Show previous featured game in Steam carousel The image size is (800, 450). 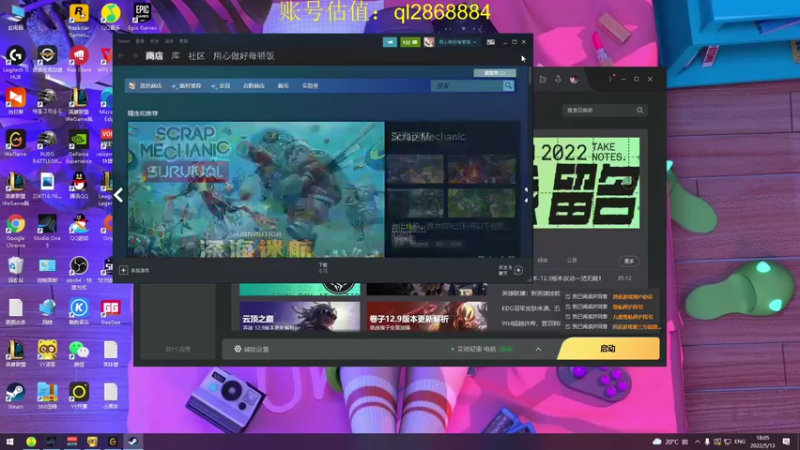pyautogui.click(x=118, y=195)
